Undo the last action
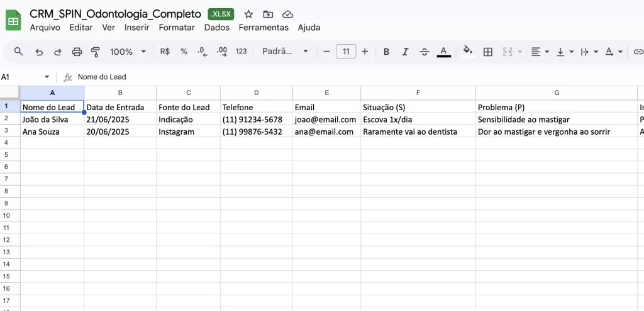 click(x=39, y=52)
